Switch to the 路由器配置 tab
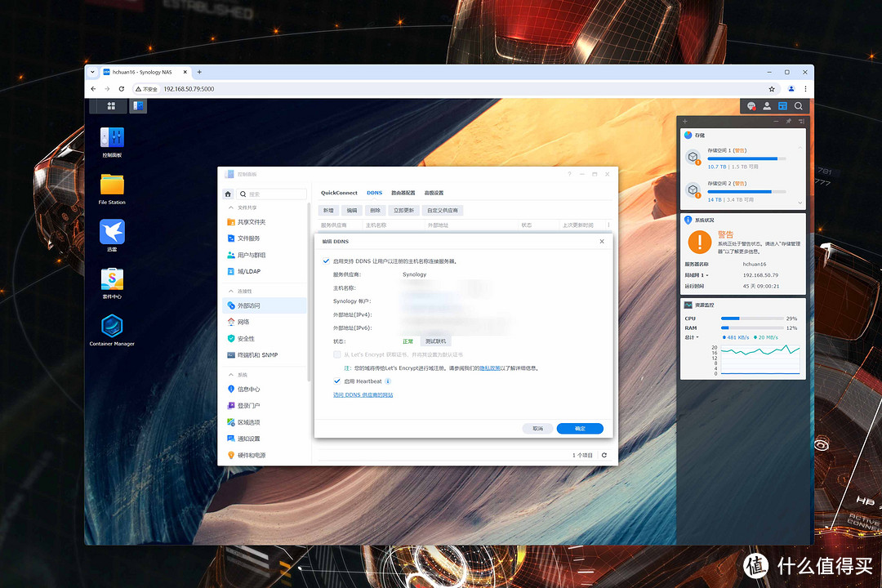 [x=403, y=193]
